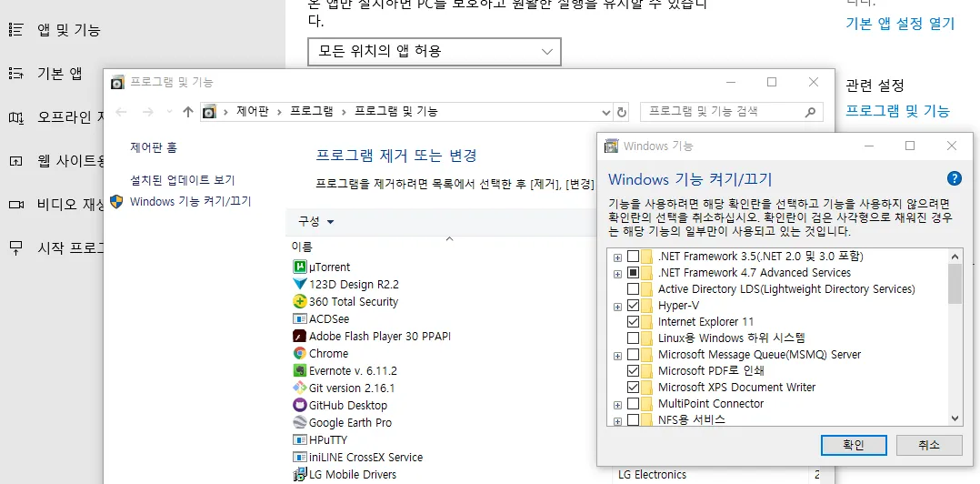This screenshot has width=980, height=484.
Task: Click the 오프라인 map icon in Settings sidebar
Action: pos(15,117)
